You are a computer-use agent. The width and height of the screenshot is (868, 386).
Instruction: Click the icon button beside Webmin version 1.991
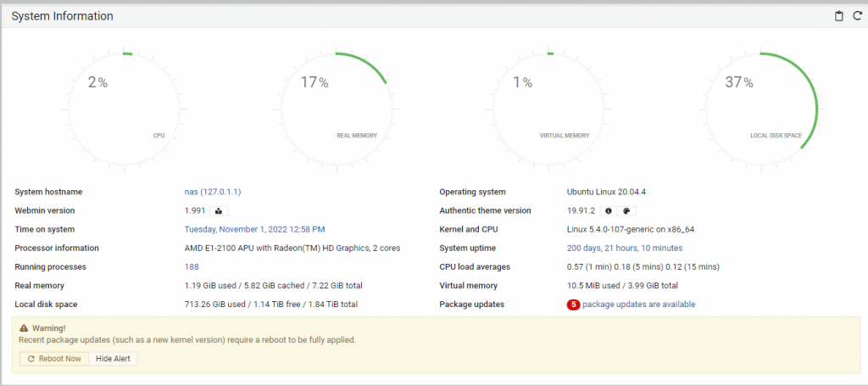(x=219, y=210)
